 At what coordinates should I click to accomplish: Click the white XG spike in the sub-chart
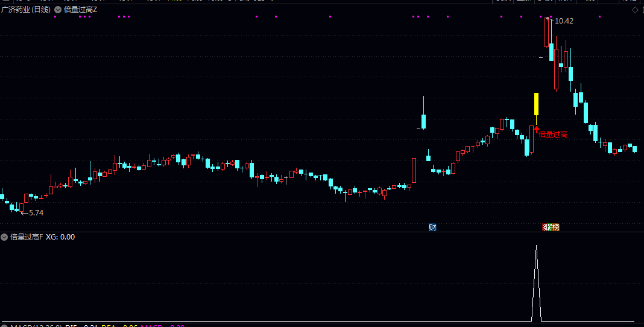click(536, 283)
